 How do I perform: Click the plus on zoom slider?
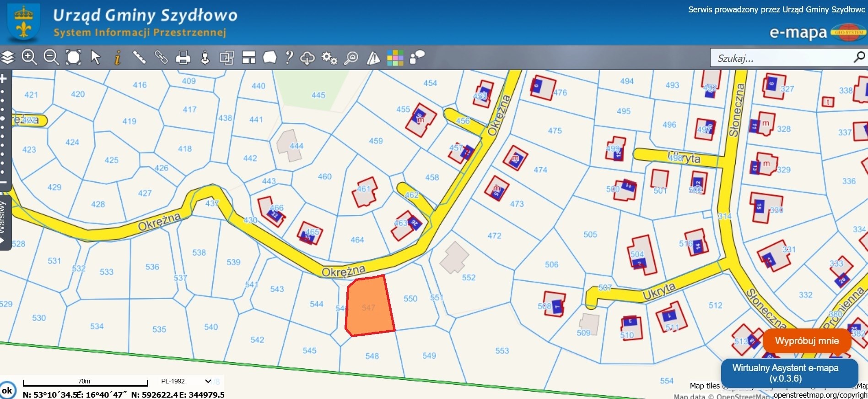click(x=4, y=79)
